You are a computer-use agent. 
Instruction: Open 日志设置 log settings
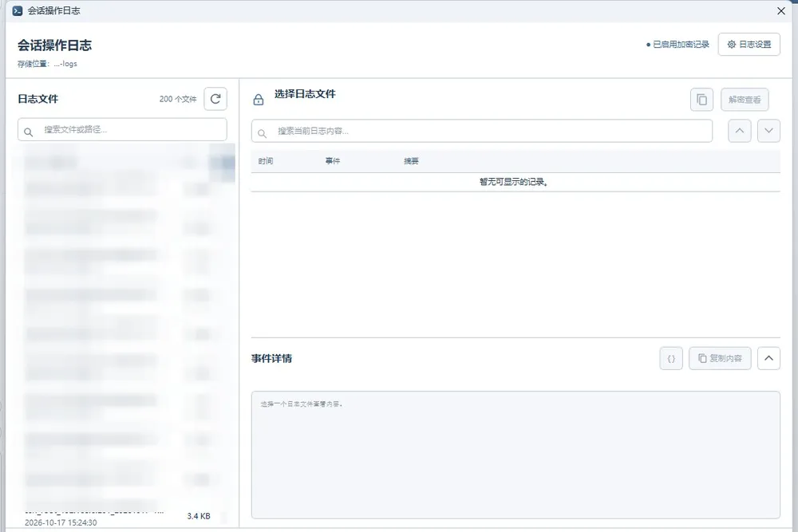coord(749,44)
